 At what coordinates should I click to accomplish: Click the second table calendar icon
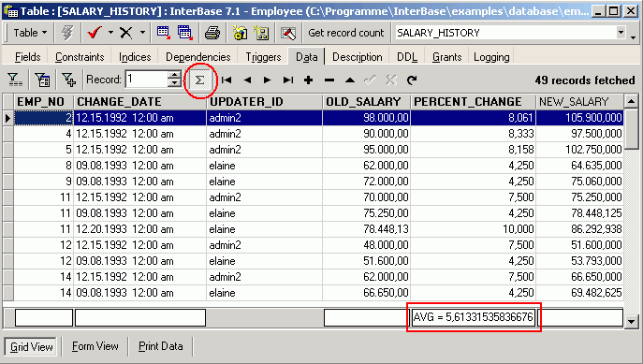[x=184, y=33]
